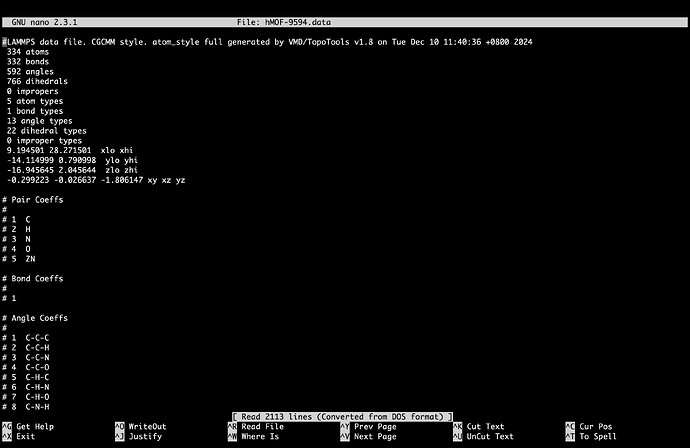Click the zlo zhi box bounds line
This screenshot has width=690, height=448.
tap(72, 170)
